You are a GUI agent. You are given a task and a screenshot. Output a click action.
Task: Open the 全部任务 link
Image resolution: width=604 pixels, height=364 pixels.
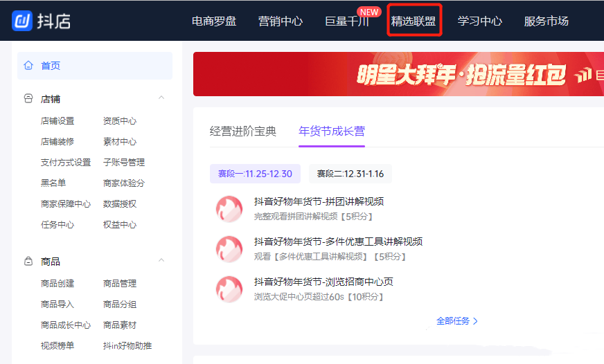[457, 321]
